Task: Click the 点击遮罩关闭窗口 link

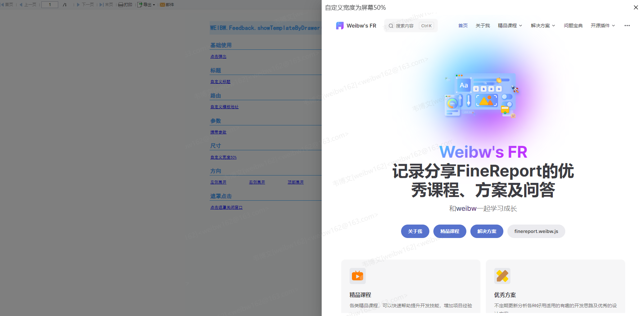Action: click(226, 207)
